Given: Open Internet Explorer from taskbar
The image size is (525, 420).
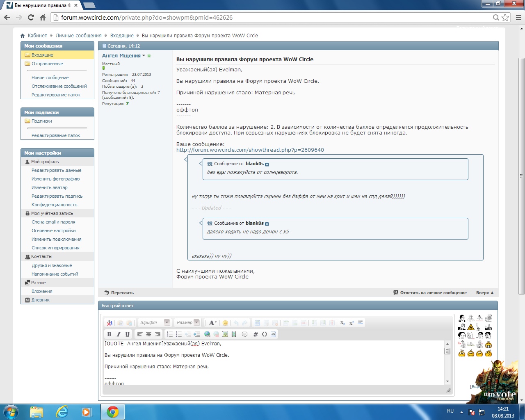Looking at the screenshot, I should click(62, 412).
